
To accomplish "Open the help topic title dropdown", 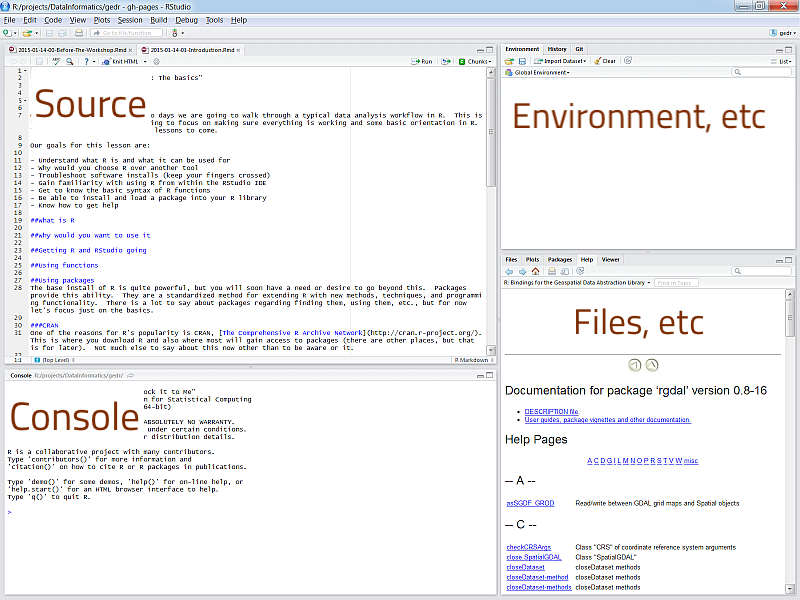I will (577, 283).
